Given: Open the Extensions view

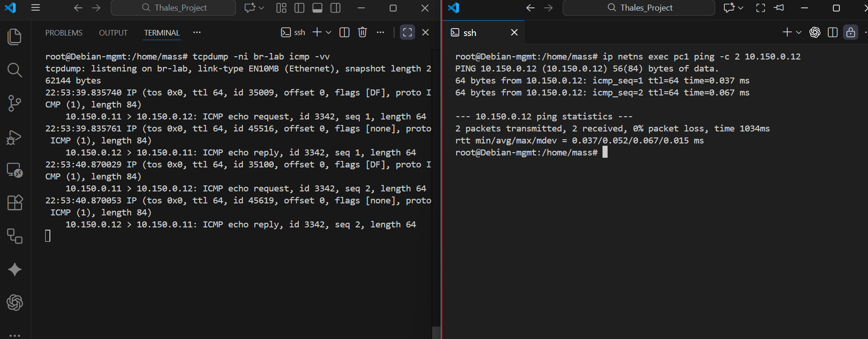Looking at the screenshot, I should coord(15,203).
